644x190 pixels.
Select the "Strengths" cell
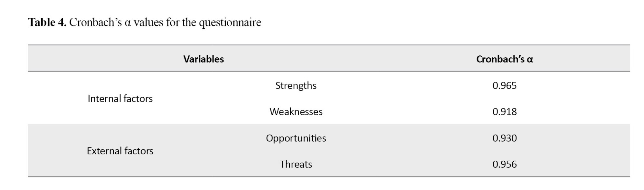pos(296,85)
